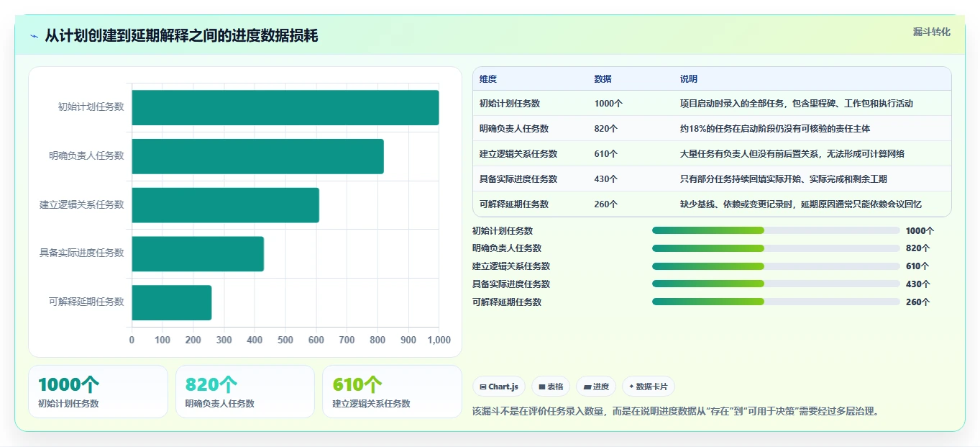The height and width of the screenshot is (447, 980).
Task: Click the 数据卡片 tag chip
Action: coord(649,387)
